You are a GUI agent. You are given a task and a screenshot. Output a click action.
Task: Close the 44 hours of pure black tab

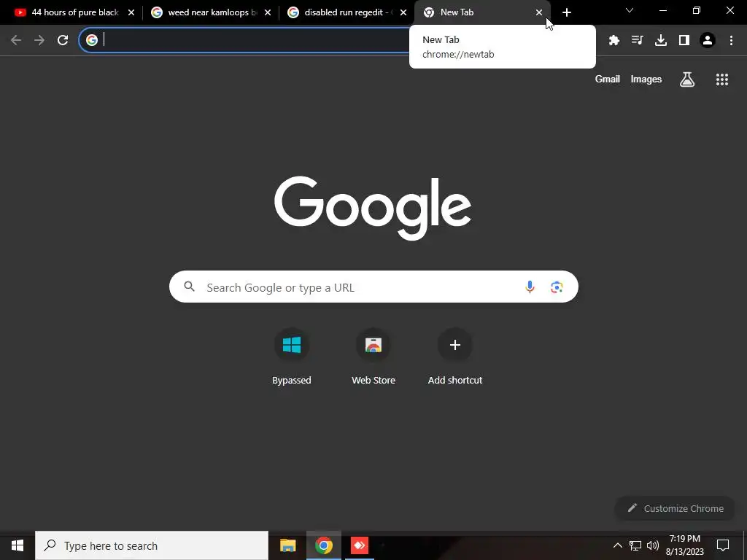pyautogui.click(x=131, y=12)
